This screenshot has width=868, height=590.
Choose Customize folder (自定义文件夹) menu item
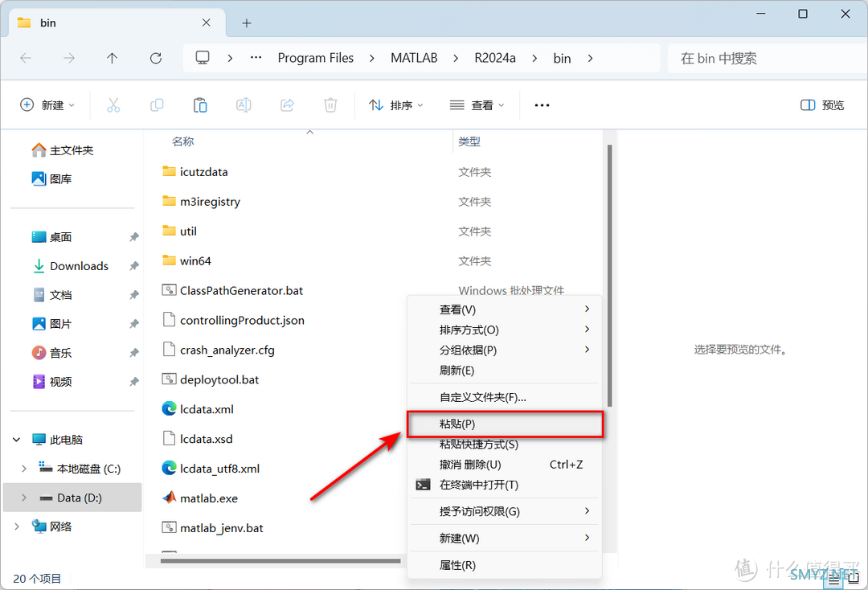pyautogui.click(x=505, y=397)
